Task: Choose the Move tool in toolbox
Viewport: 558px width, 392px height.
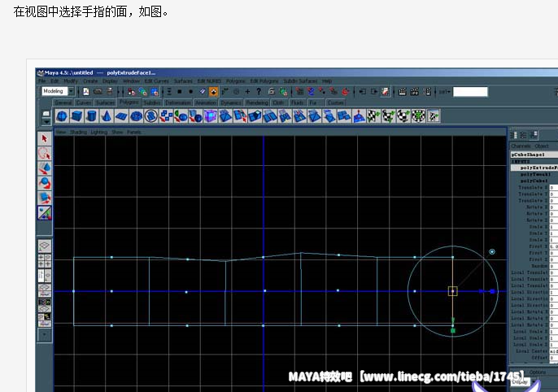Action: click(x=45, y=168)
